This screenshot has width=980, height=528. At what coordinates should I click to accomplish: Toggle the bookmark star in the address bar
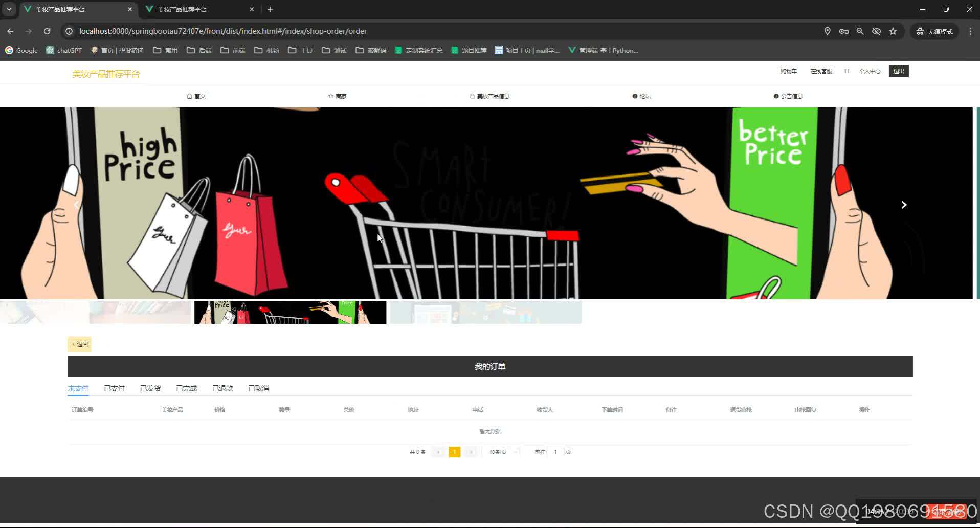894,31
